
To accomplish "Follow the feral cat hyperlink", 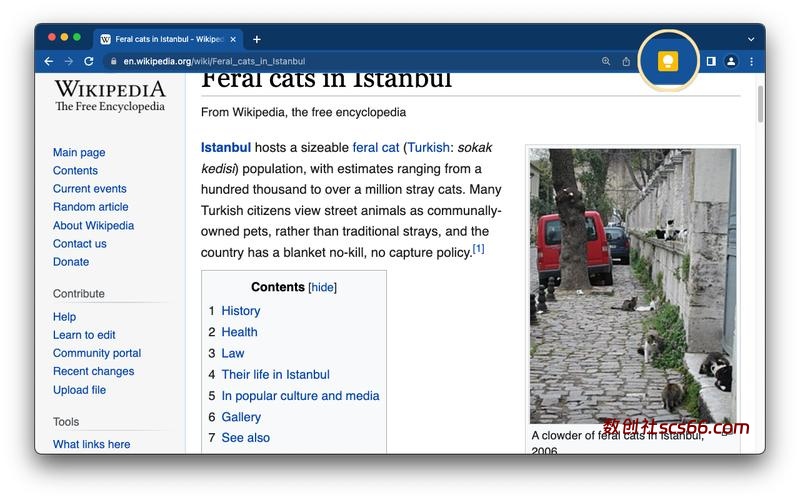I will 375,148.
